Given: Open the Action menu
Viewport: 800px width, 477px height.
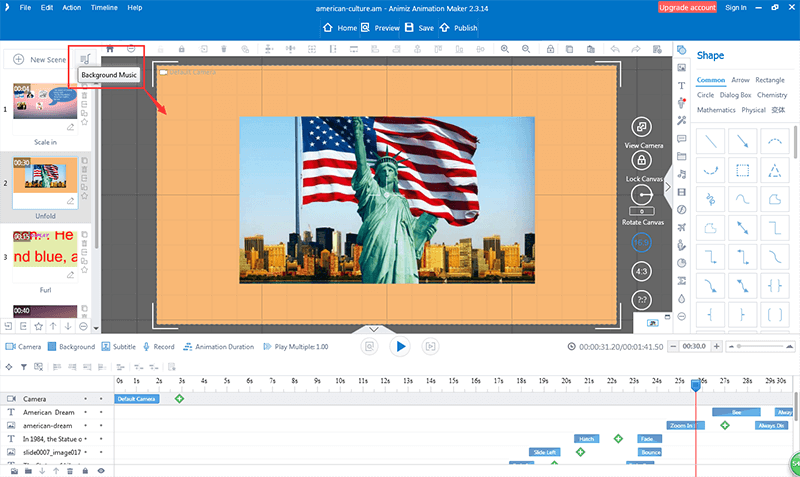Looking at the screenshot, I should coord(71,8).
